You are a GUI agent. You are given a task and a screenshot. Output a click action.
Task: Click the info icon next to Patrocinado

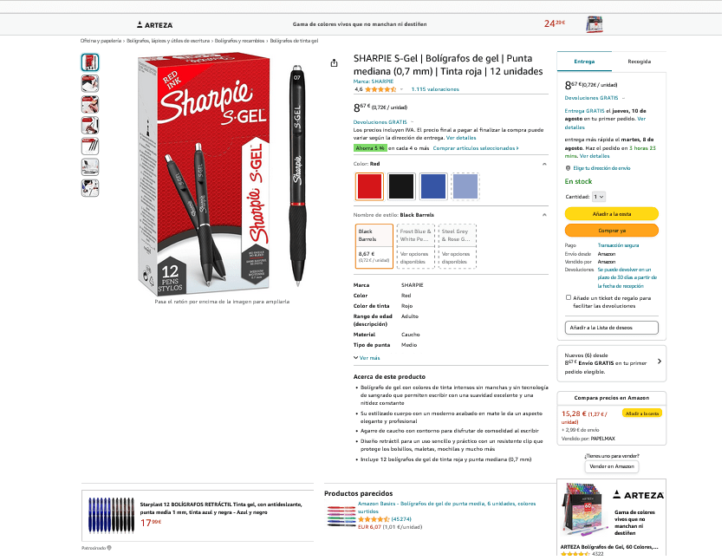pyautogui.click(x=109, y=548)
